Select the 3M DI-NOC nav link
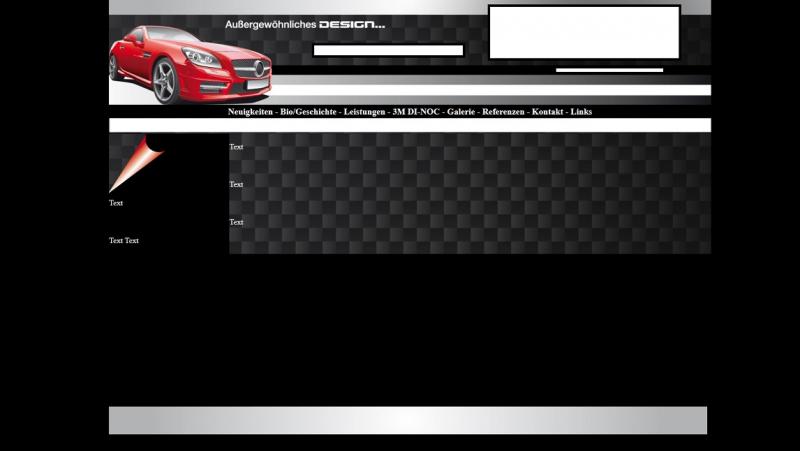This screenshot has width=800, height=451. tap(416, 112)
